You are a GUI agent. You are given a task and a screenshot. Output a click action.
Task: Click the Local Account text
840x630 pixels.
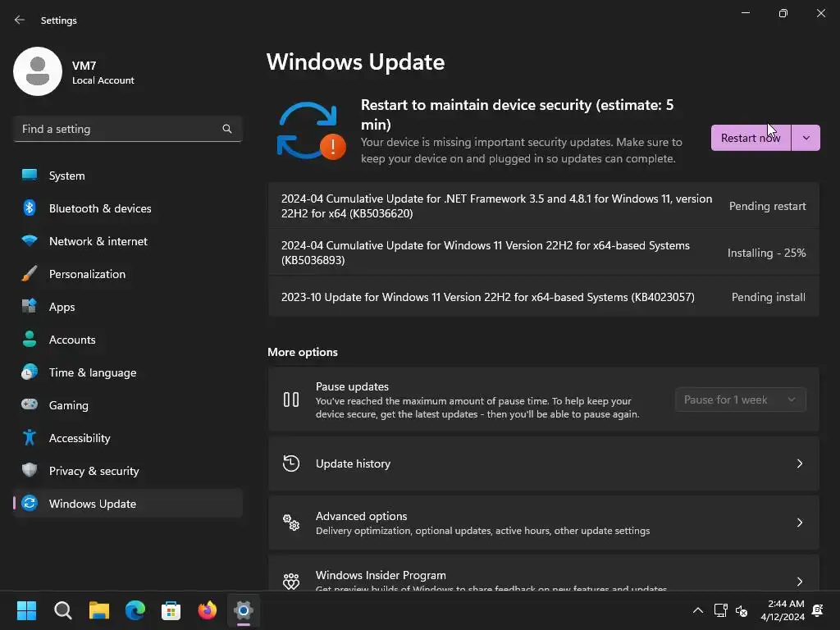(103, 80)
